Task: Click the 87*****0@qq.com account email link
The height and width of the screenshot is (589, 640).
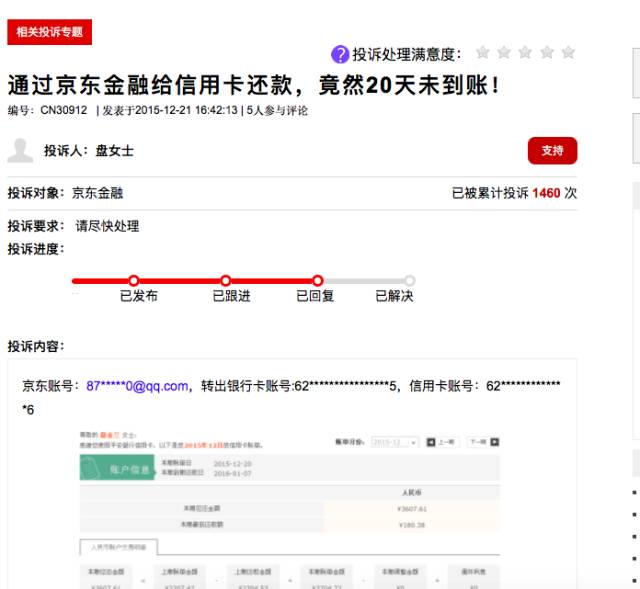Action: pos(137,387)
